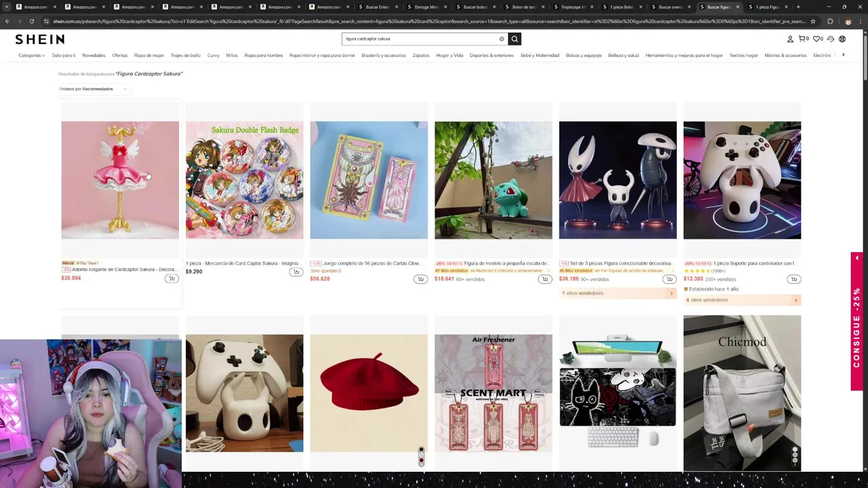Open the Categorías dropdown
Viewport: 868px width, 488px height.
click(x=31, y=56)
